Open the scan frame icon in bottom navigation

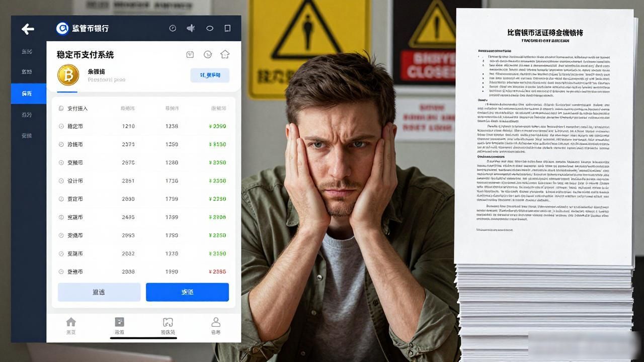click(168, 322)
